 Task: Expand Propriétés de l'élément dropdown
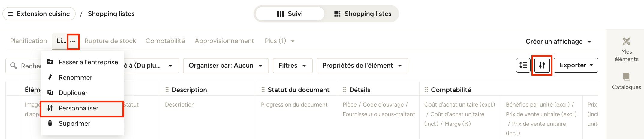[x=362, y=66]
